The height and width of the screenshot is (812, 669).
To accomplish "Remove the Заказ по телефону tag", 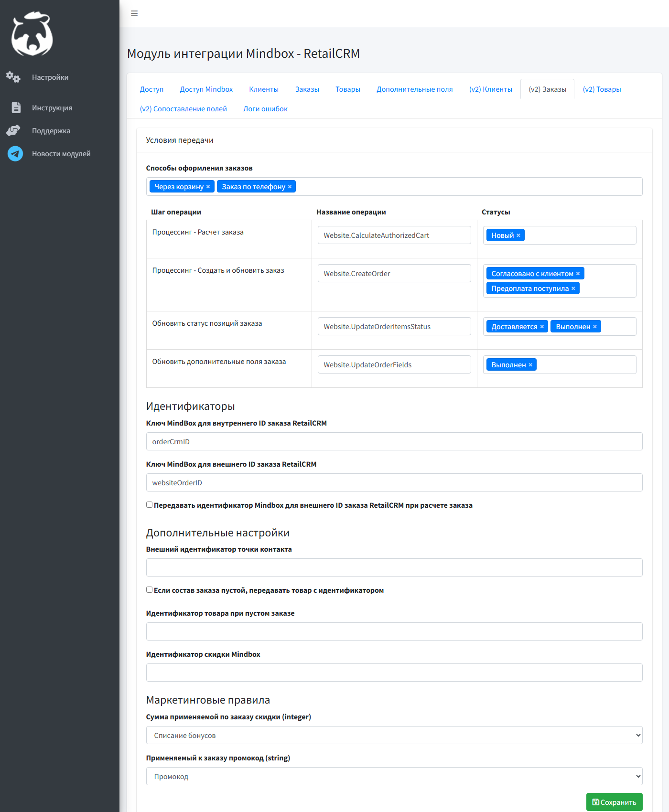I will [290, 187].
